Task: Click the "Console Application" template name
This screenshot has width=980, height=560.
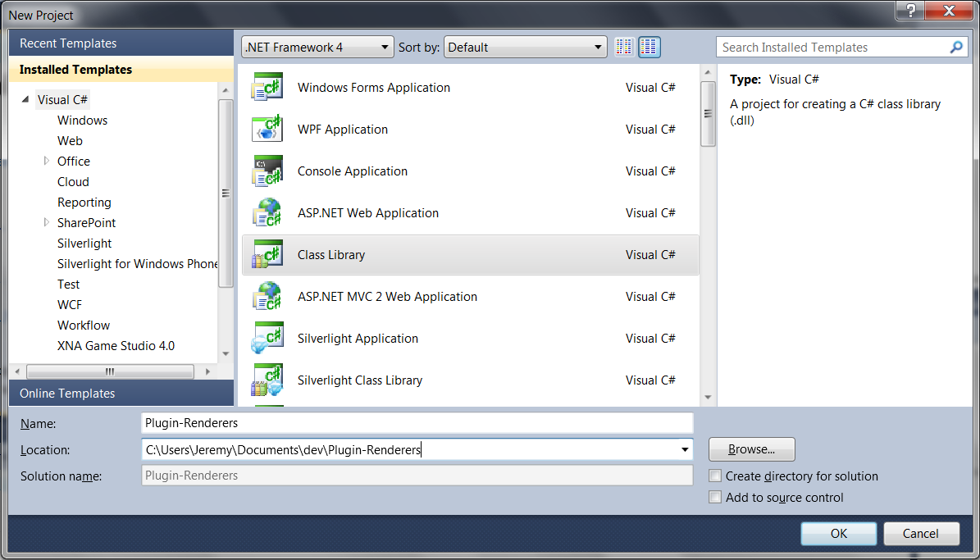Action: click(x=353, y=171)
